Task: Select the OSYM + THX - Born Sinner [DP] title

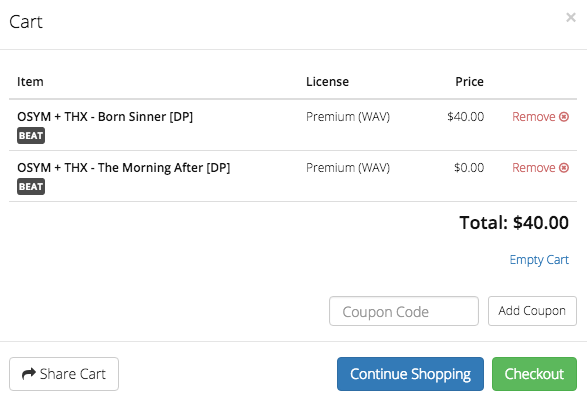Action: tap(105, 117)
